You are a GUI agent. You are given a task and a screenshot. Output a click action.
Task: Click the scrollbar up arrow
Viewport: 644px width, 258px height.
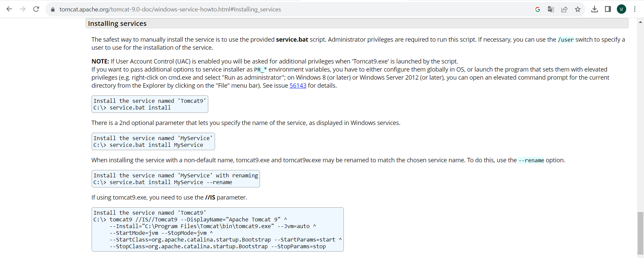point(640,22)
